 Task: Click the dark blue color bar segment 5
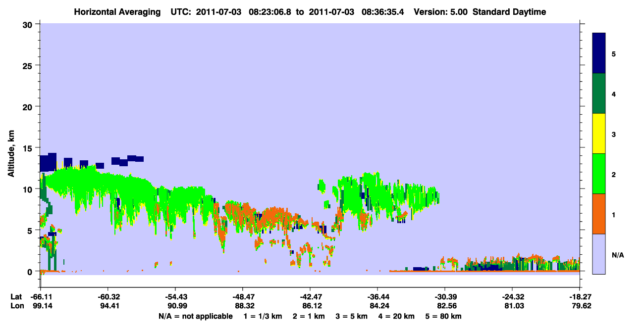tap(599, 53)
